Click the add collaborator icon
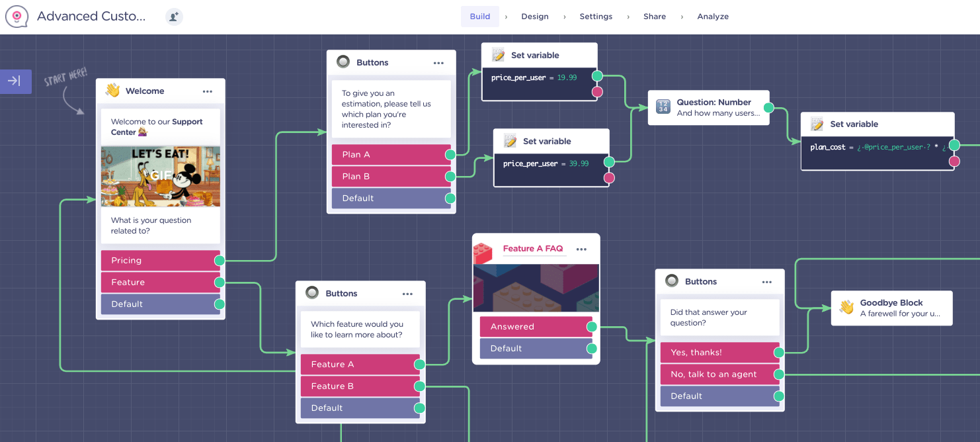 (174, 17)
